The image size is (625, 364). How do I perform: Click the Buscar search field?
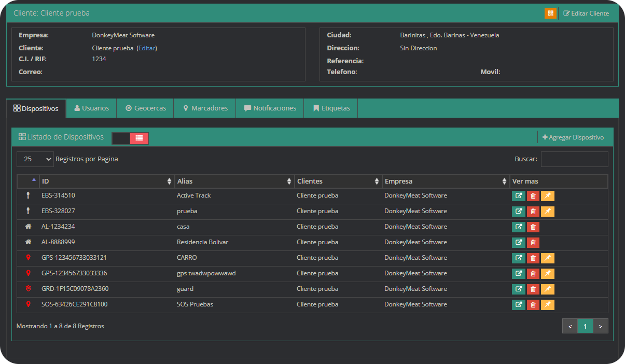[574, 159]
